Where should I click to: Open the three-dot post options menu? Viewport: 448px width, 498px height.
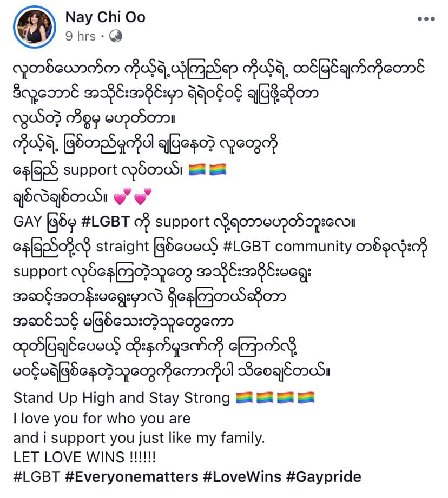[426, 19]
